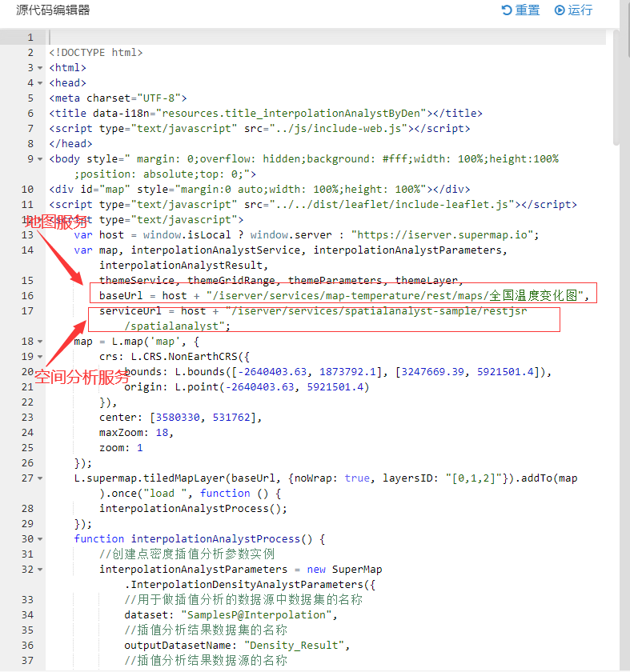Click the meta charset="UTF-8" line

coord(118,98)
